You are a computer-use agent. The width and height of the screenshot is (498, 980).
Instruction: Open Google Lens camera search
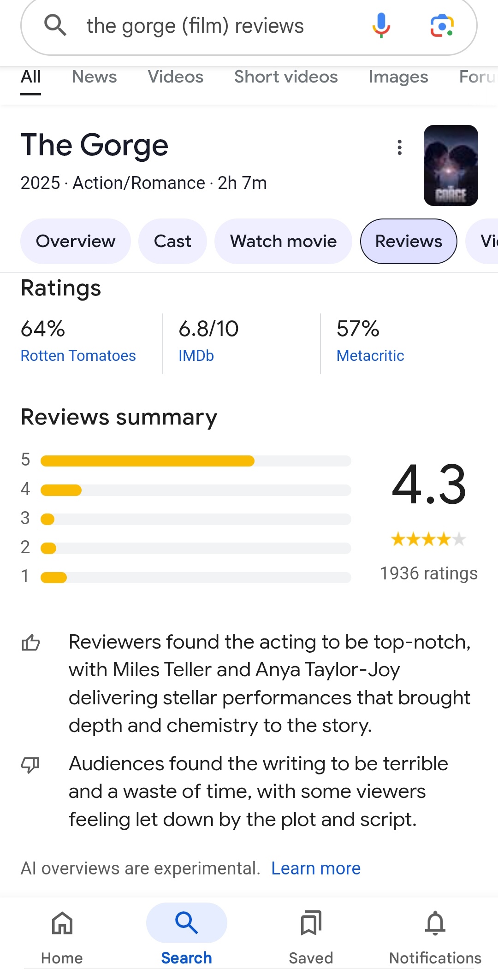tap(442, 25)
